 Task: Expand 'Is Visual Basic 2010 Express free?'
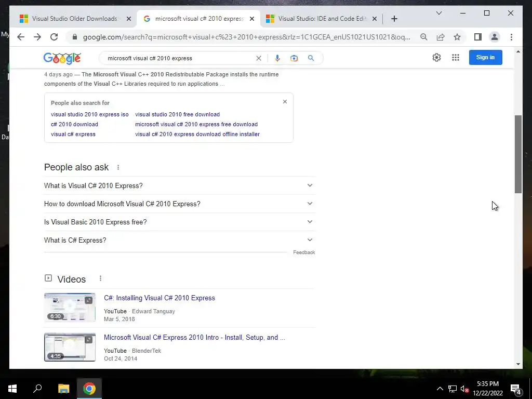click(180, 222)
